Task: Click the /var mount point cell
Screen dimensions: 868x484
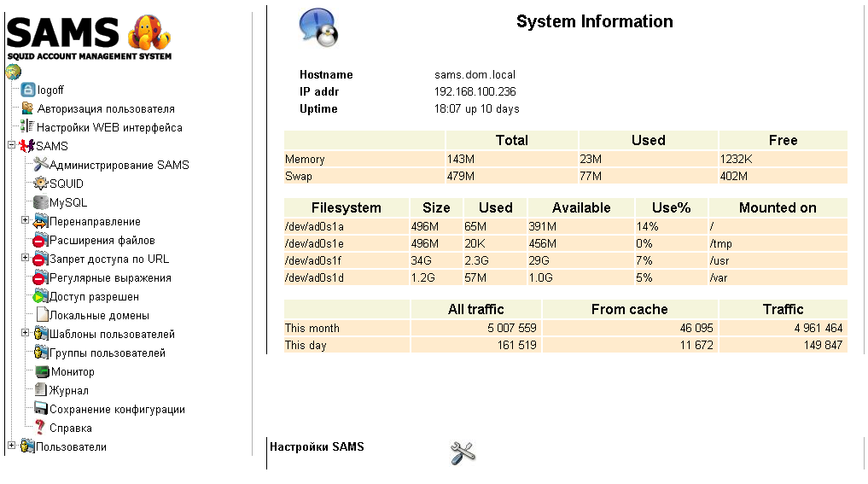Action: pyautogui.click(x=778, y=277)
